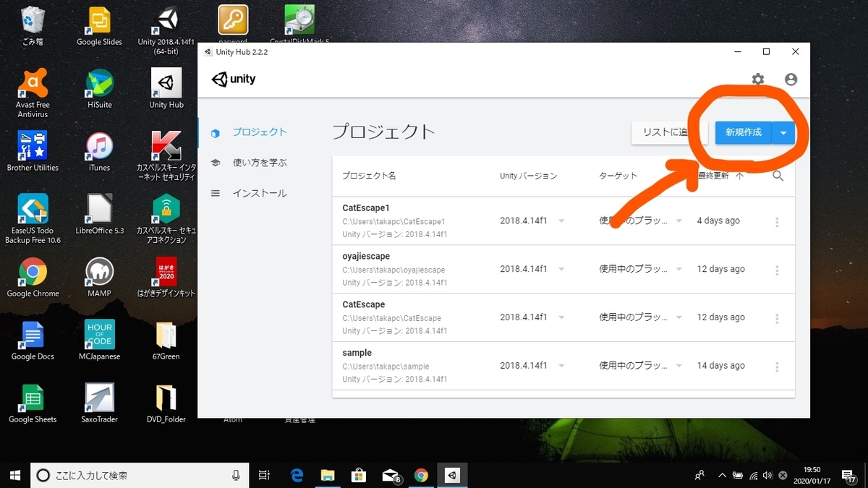This screenshot has height=488, width=868.
Task: Open Unity Hub desktop shortcut
Action: [166, 88]
